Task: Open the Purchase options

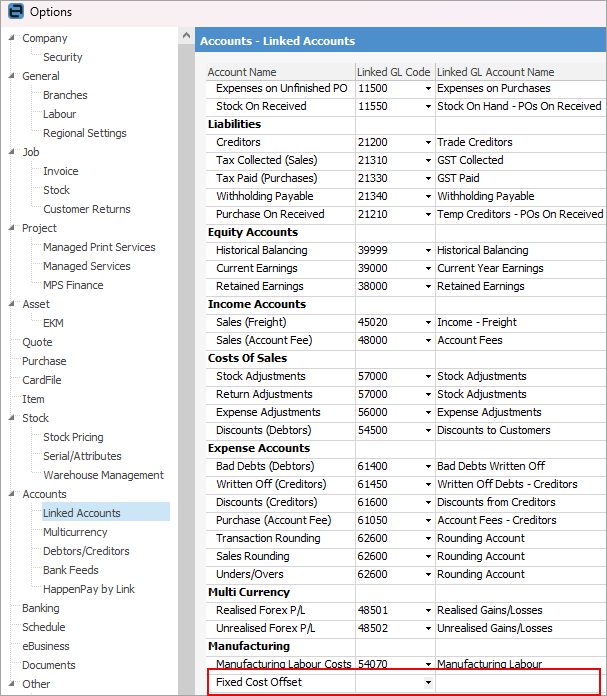Action: 44,361
